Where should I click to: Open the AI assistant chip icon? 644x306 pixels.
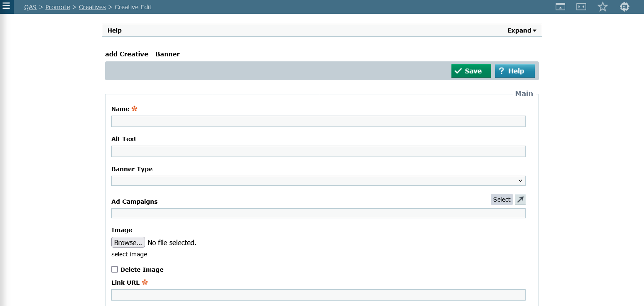tap(624, 7)
